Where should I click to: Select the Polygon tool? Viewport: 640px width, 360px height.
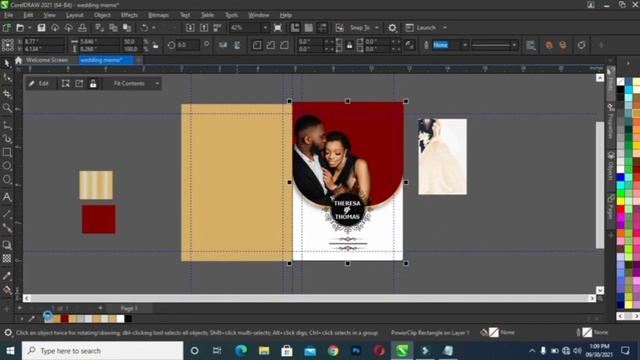(x=7, y=179)
